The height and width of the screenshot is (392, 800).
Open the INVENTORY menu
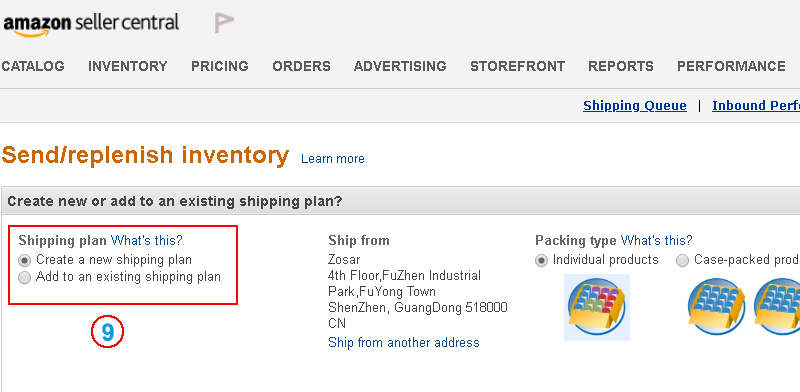pos(128,66)
